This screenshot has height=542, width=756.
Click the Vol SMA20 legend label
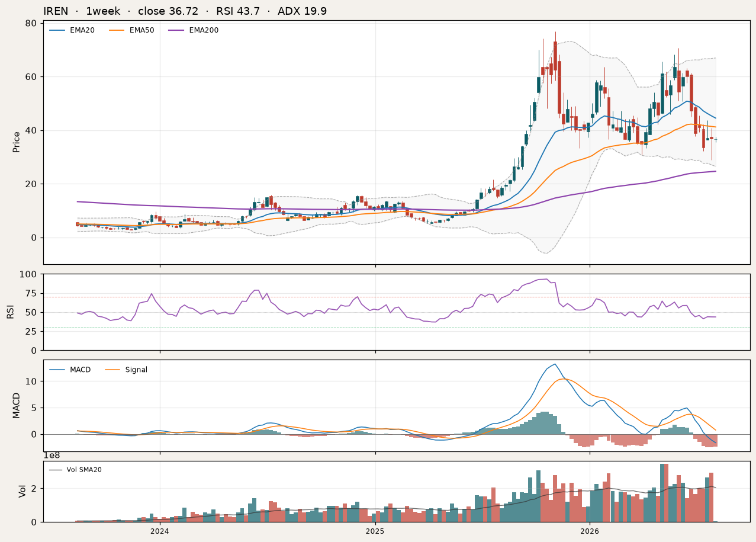84,470
